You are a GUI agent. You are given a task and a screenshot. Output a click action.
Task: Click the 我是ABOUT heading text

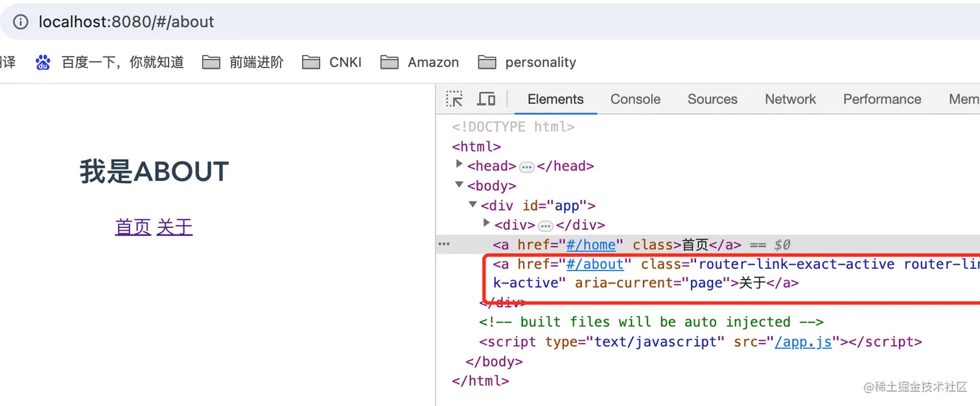click(x=154, y=172)
